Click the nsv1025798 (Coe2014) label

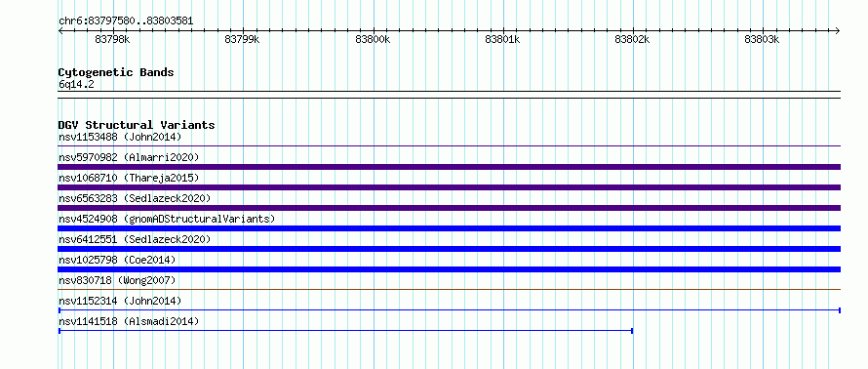tap(117, 260)
